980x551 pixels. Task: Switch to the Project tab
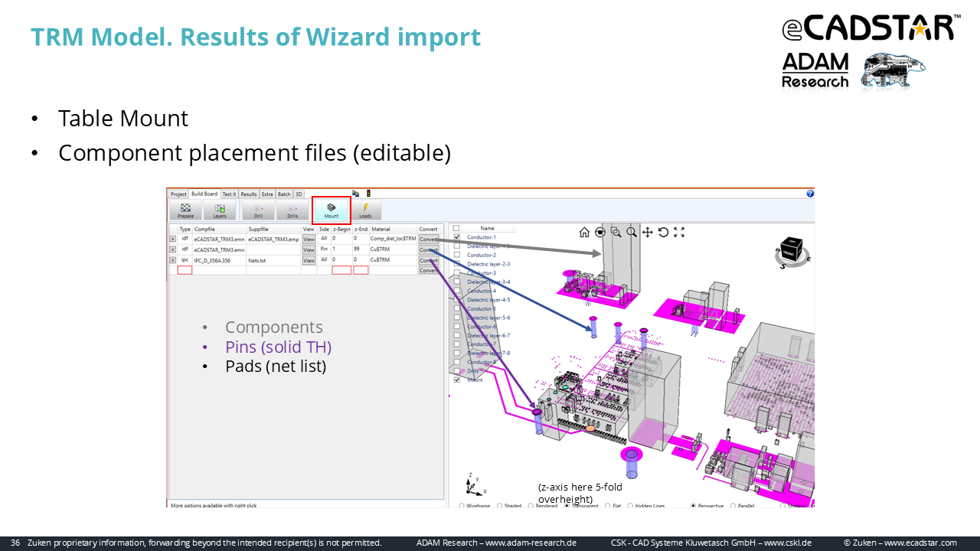(178, 194)
